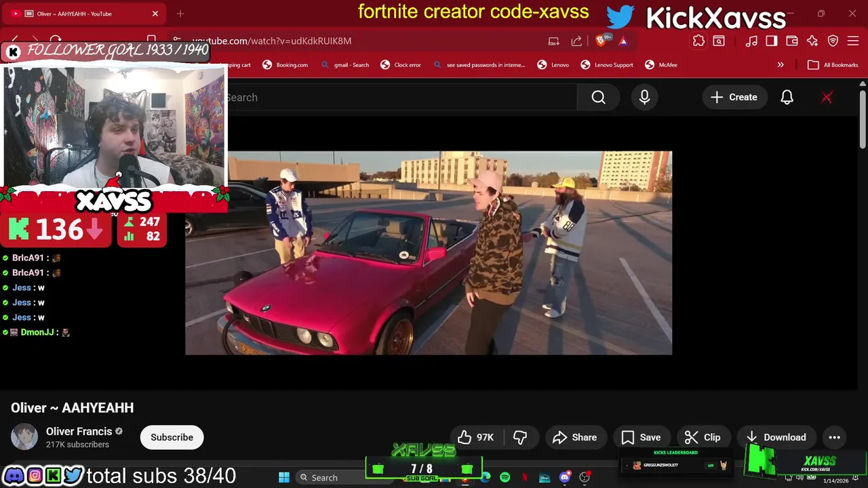The width and height of the screenshot is (868, 488).
Task: Activate voice search microphone icon
Action: coord(644,98)
